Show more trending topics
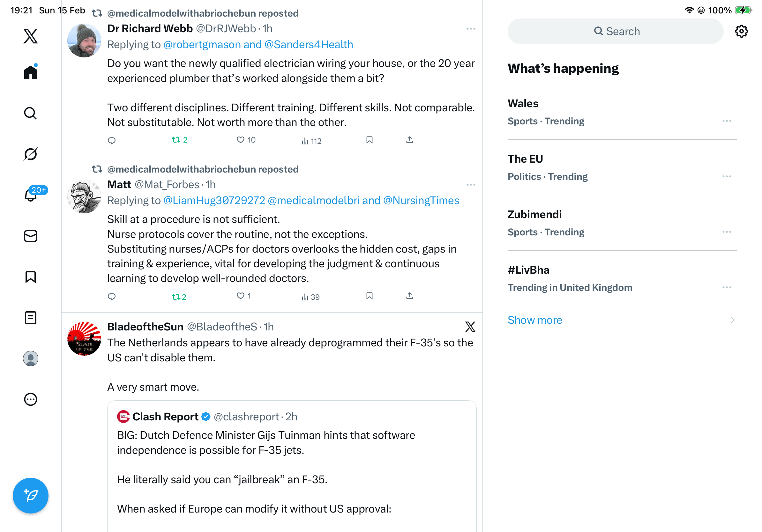The height and width of the screenshot is (532, 762). tap(535, 320)
